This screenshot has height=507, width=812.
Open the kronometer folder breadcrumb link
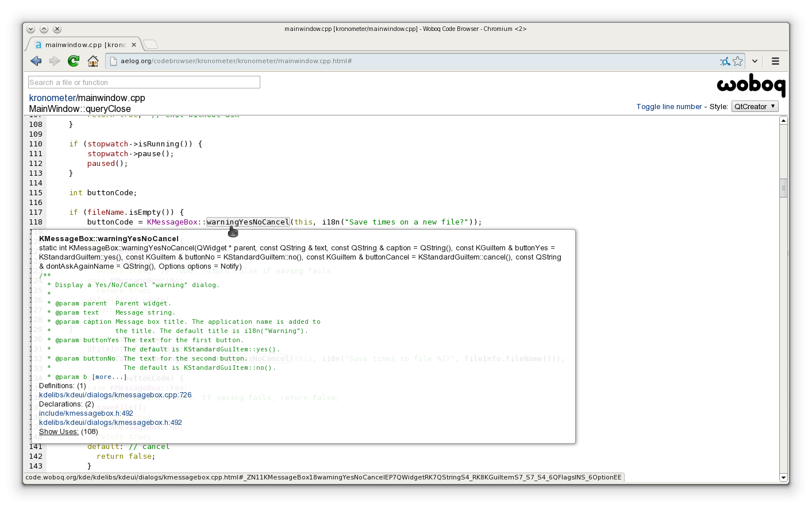(52, 98)
